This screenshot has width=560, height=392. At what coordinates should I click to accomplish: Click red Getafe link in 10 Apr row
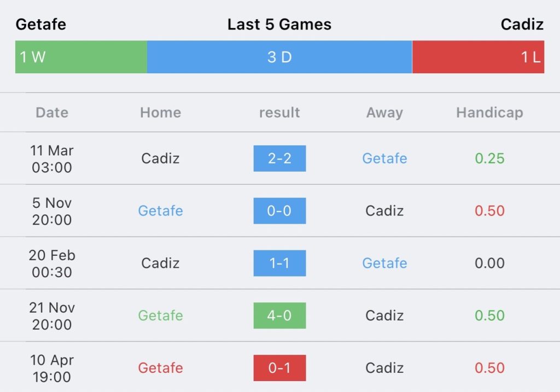tap(160, 368)
